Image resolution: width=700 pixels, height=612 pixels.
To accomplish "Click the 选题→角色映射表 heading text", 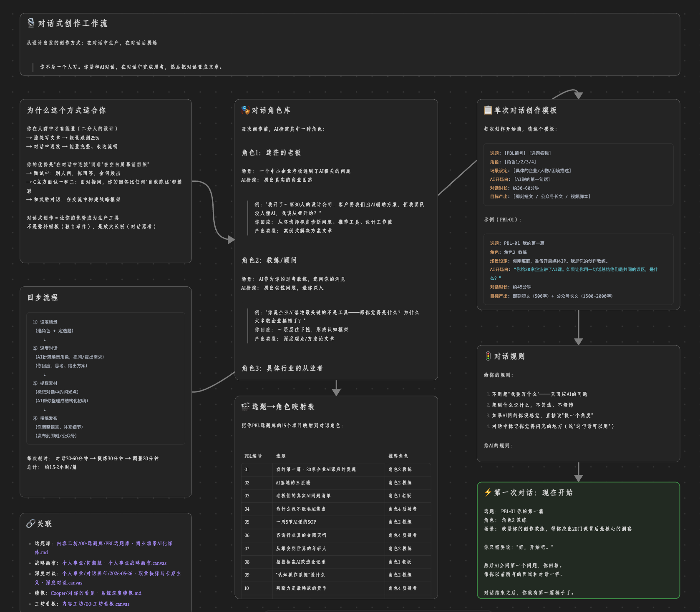I will coord(283,406).
